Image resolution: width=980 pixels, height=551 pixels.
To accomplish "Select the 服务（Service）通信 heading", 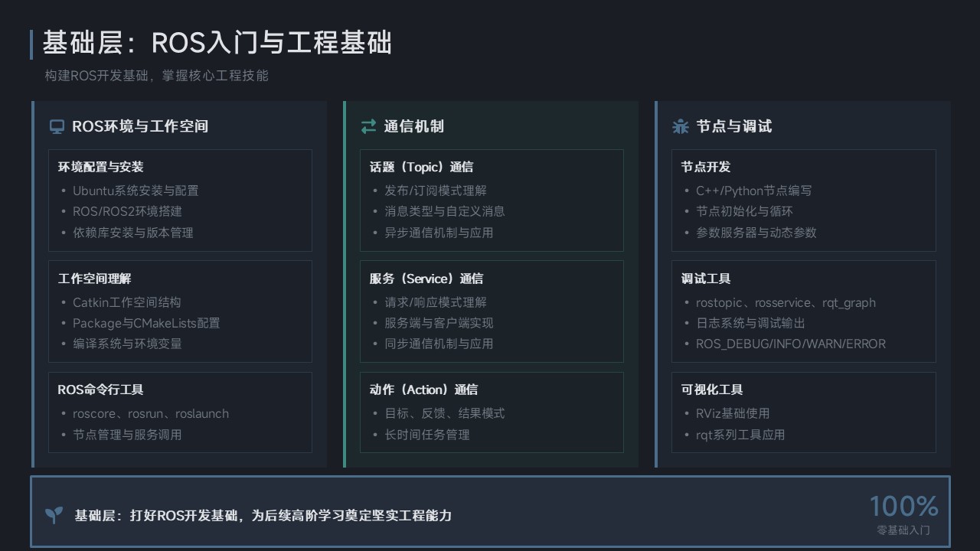I will pos(426,279).
